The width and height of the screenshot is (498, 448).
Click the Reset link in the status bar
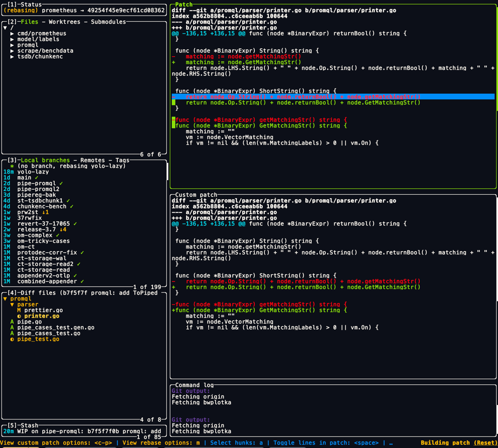485,443
